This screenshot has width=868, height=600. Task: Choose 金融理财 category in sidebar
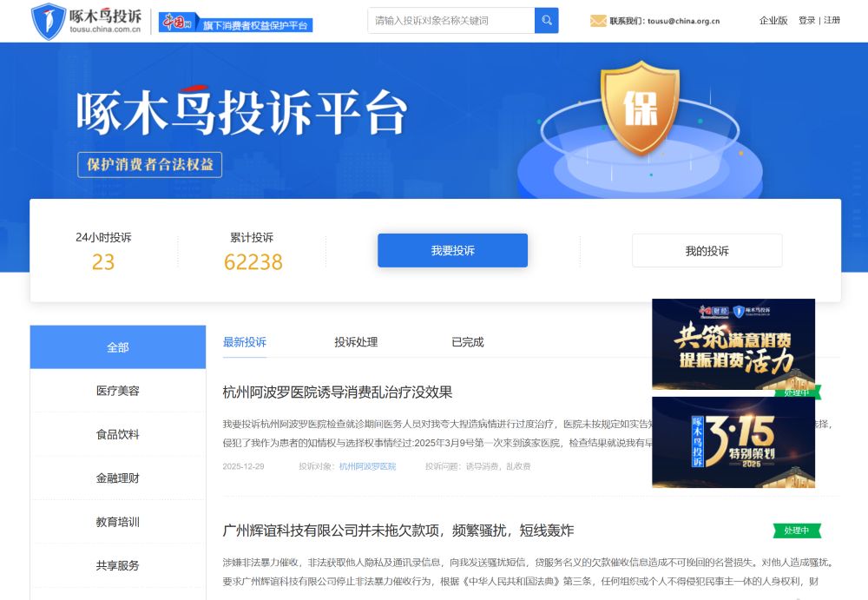pos(118,478)
